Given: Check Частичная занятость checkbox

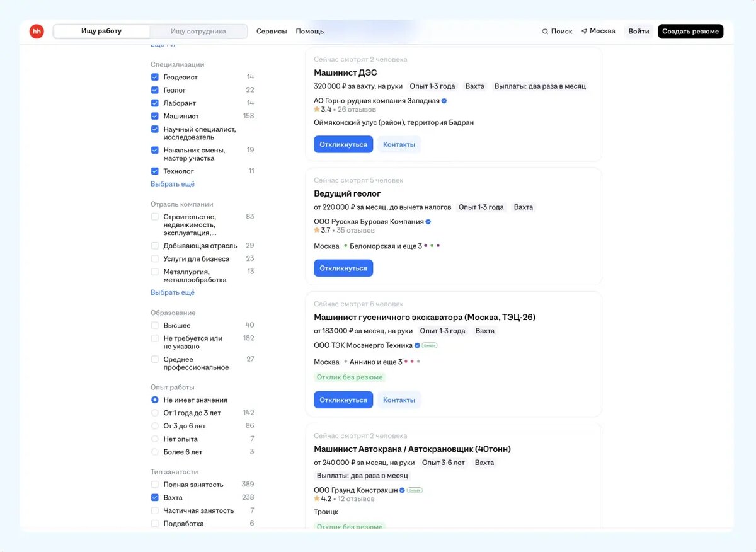Looking at the screenshot, I should (155, 510).
